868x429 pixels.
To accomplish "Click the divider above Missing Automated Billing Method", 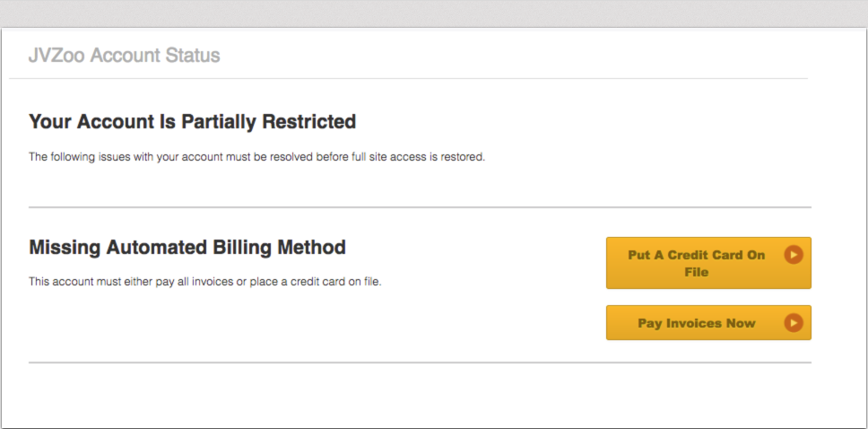I will [x=420, y=207].
